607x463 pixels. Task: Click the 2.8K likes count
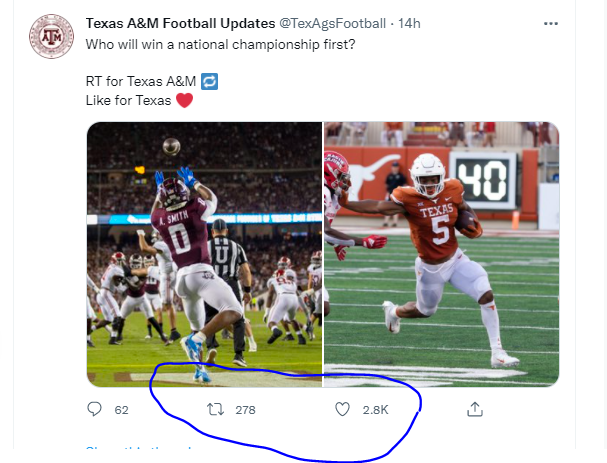click(375, 410)
